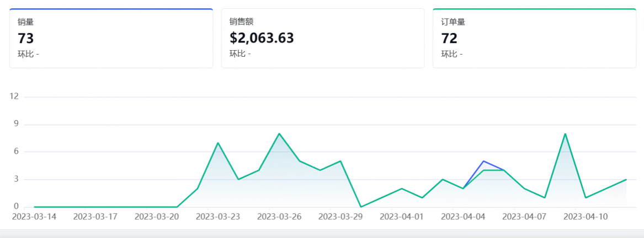
Task: Click the blue line peak near 2023-04-05
Action: [483, 161]
